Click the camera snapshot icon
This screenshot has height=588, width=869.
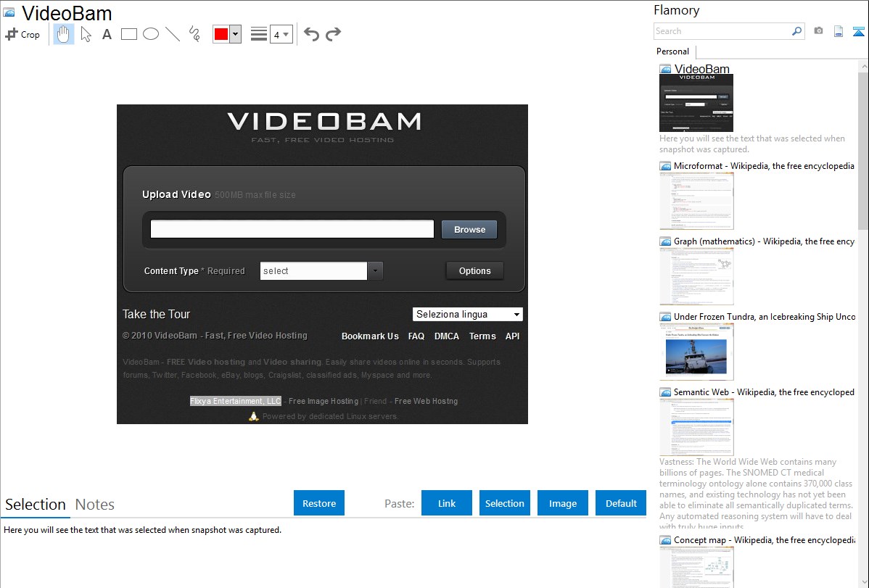click(818, 31)
